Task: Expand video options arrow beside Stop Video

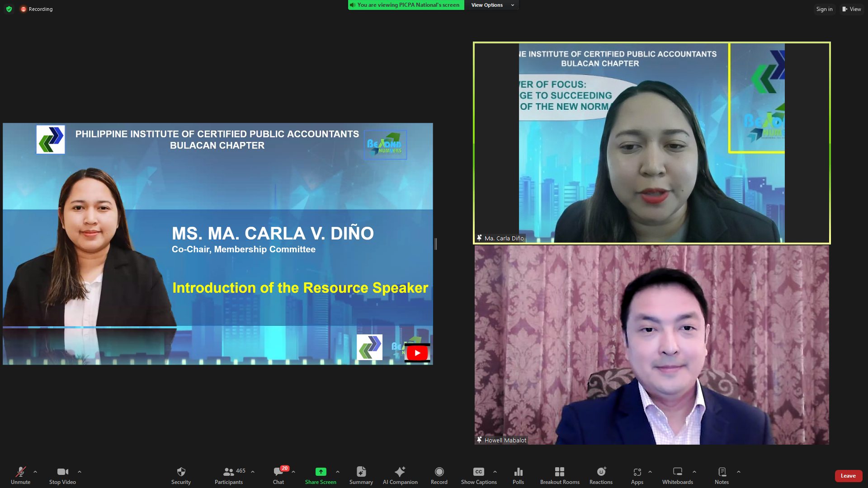Action: pyautogui.click(x=80, y=472)
